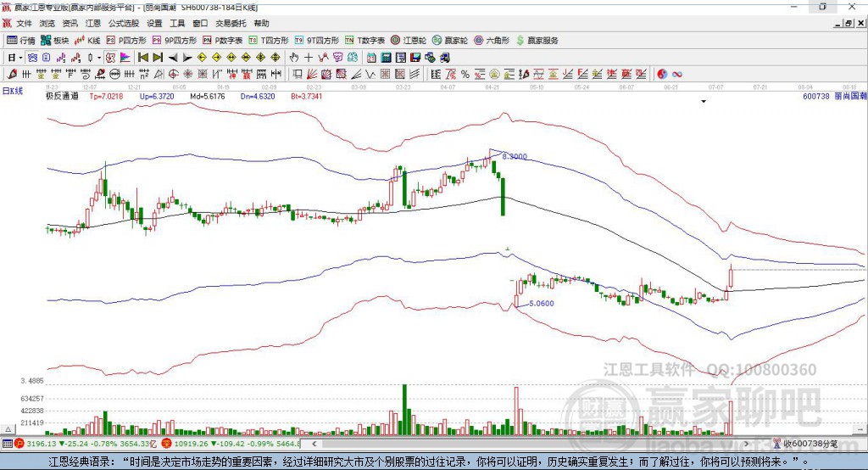Viewport: 868px width, 470px height.
Task: Open the 公式选股 menu
Action: point(124,23)
